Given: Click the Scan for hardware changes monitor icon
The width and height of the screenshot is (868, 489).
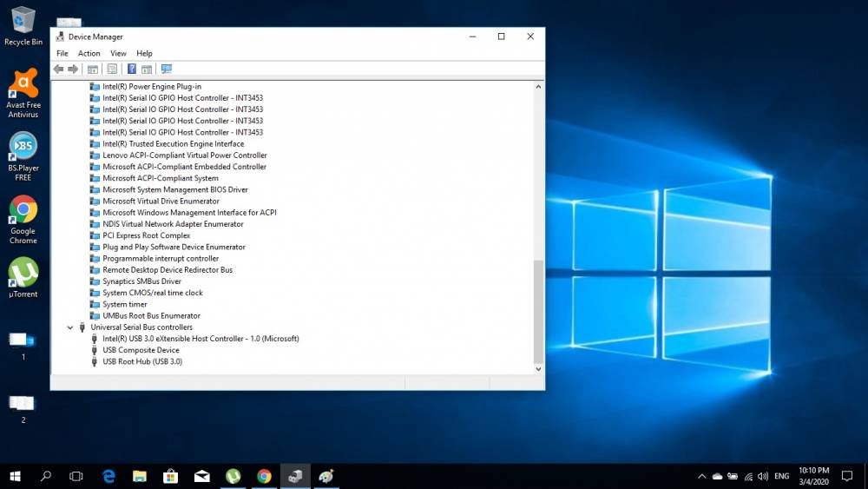Looking at the screenshot, I should point(166,69).
